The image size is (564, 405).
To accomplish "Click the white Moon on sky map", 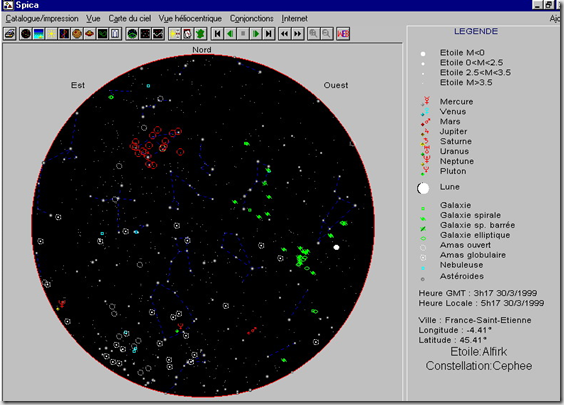I will pos(336,247).
